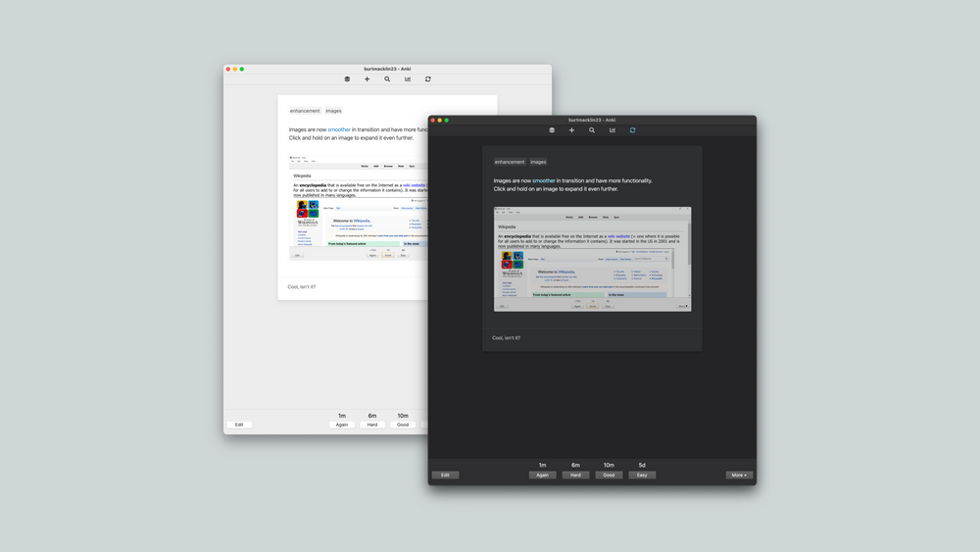Screen dimensions: 980x552
Task: Answer Again in light window
Action: [x=342, y=425]
